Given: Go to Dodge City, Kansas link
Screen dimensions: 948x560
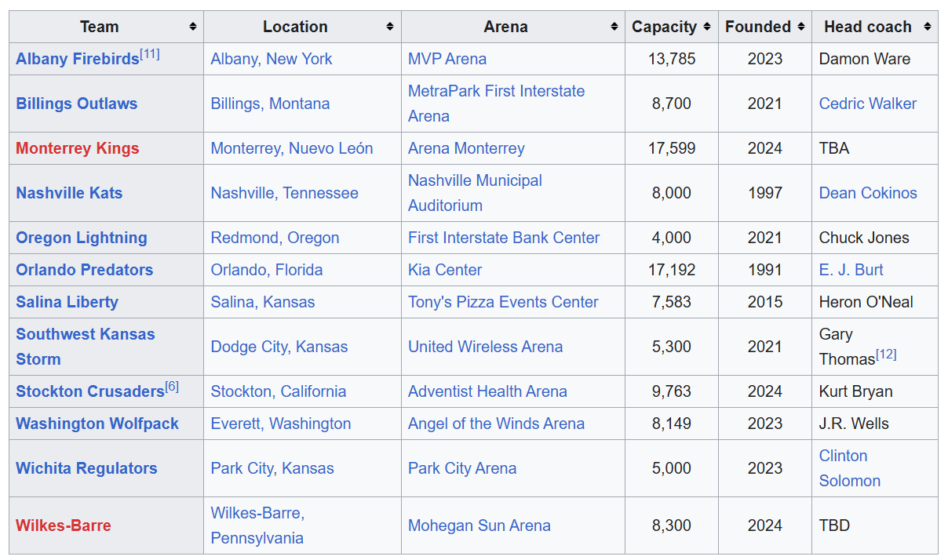Looking at the screenshot, I should pos(279,347).
